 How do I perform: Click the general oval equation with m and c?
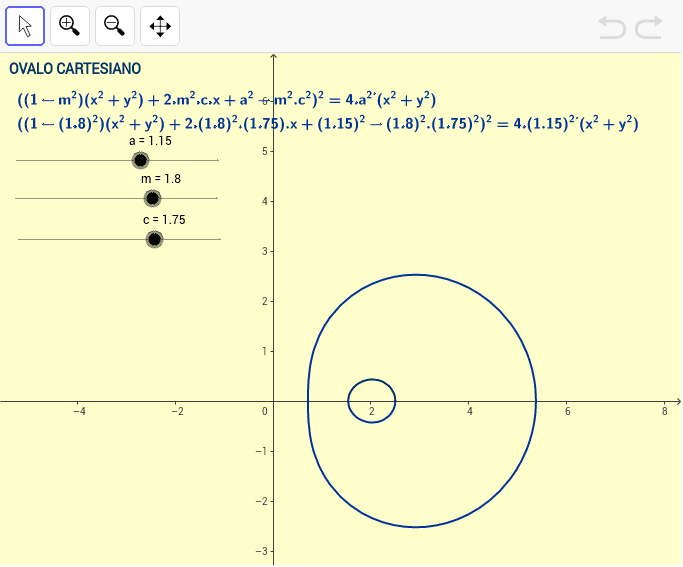click(x=226, y=99)
